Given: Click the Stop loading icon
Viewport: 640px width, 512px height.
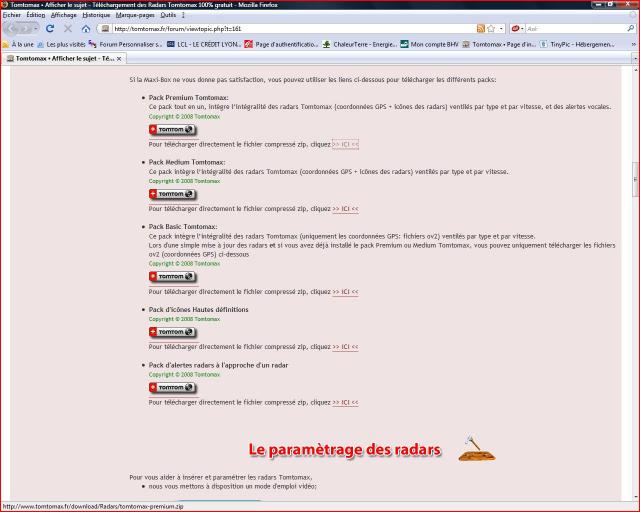Looking at the screenshot, I should [x=68, y=29].
